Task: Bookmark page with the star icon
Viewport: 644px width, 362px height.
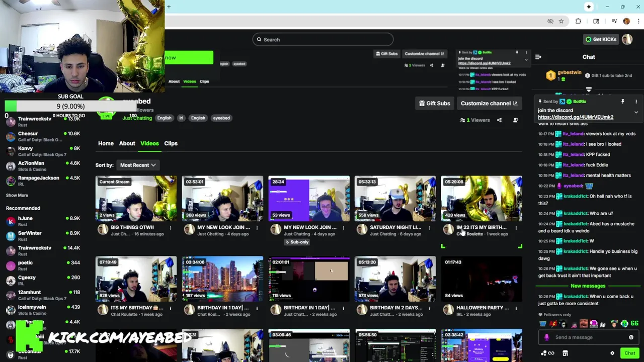Action: [x=561, y=21]
